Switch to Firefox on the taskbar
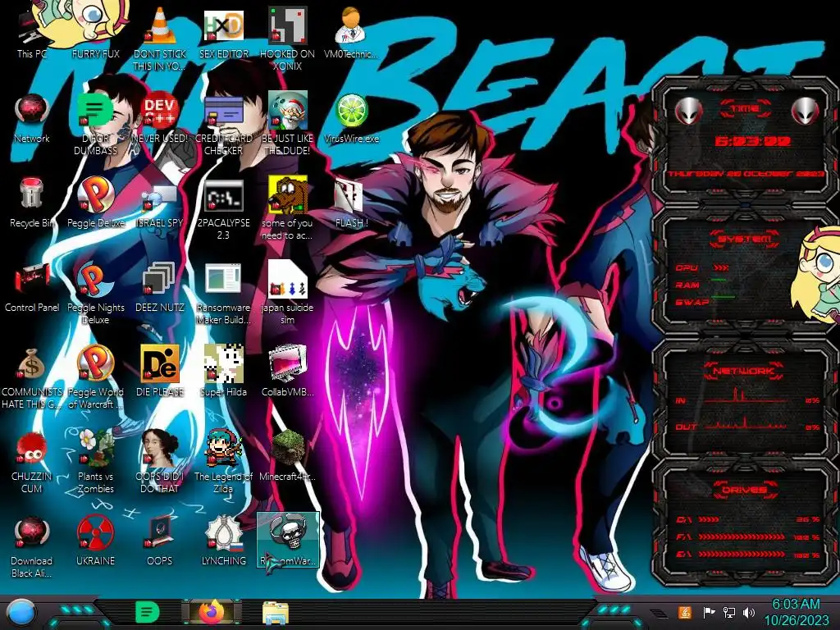 pos(211,612)
